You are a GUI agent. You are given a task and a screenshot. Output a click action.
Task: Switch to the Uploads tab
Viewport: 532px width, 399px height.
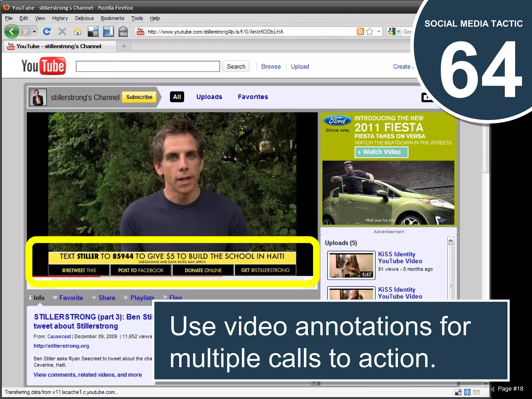pos(209,97)
